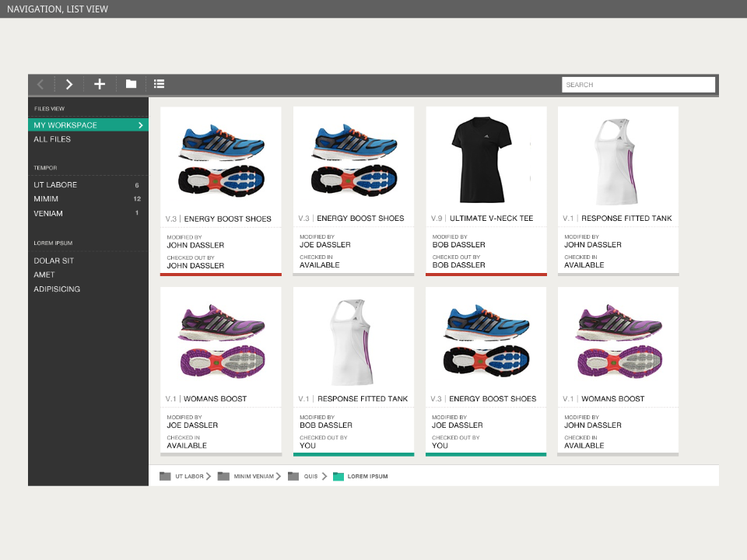Click chevron after Minim Veniam breadcrumb
The height and width of the screenshot is (560, 747).
279,476
